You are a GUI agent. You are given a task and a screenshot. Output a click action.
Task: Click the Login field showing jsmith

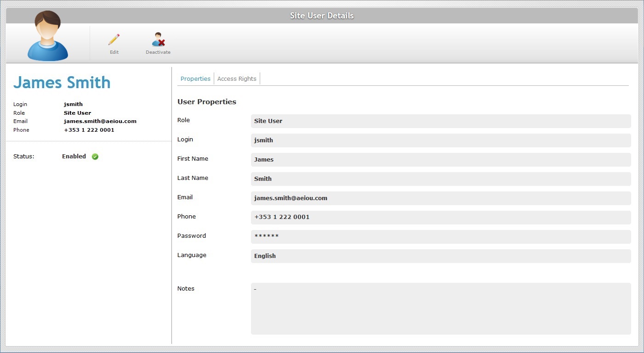tap(441, 140)
